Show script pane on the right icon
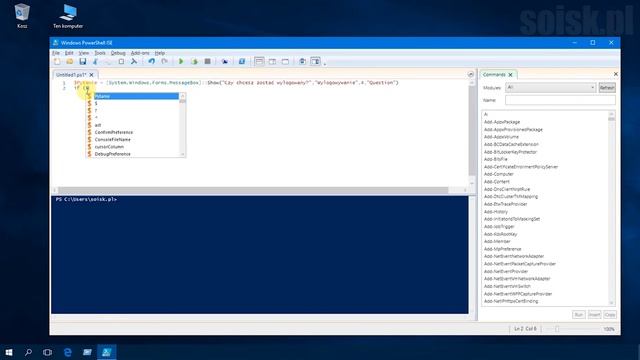 (272, 62)
